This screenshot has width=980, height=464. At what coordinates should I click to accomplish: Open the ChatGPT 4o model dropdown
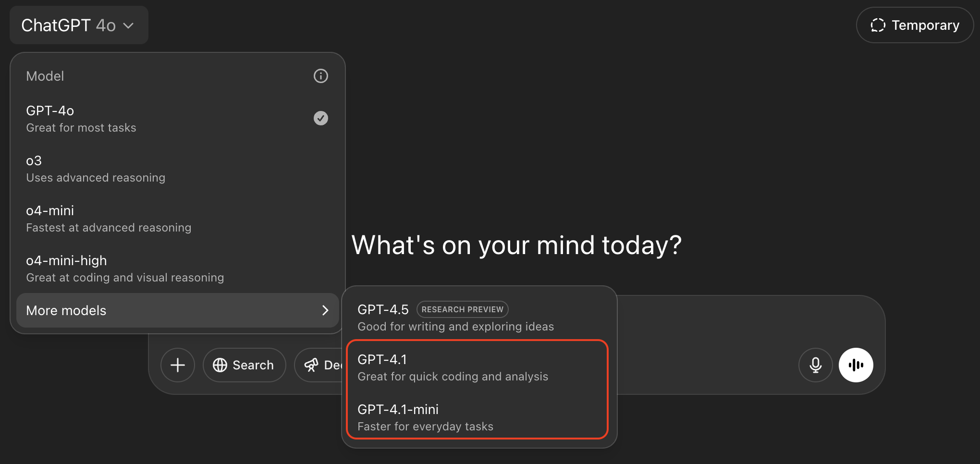click(x=79, y=25)
